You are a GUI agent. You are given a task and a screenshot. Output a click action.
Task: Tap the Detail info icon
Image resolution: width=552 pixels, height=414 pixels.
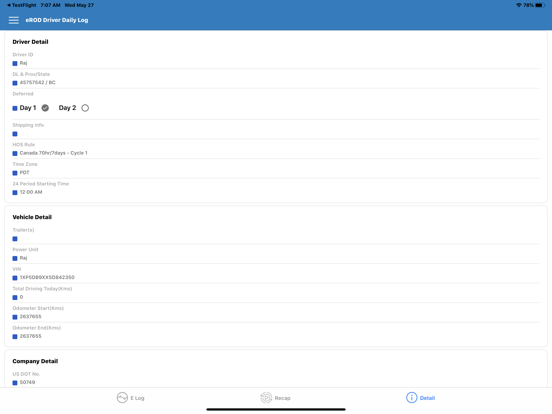[x=411, y=397]
